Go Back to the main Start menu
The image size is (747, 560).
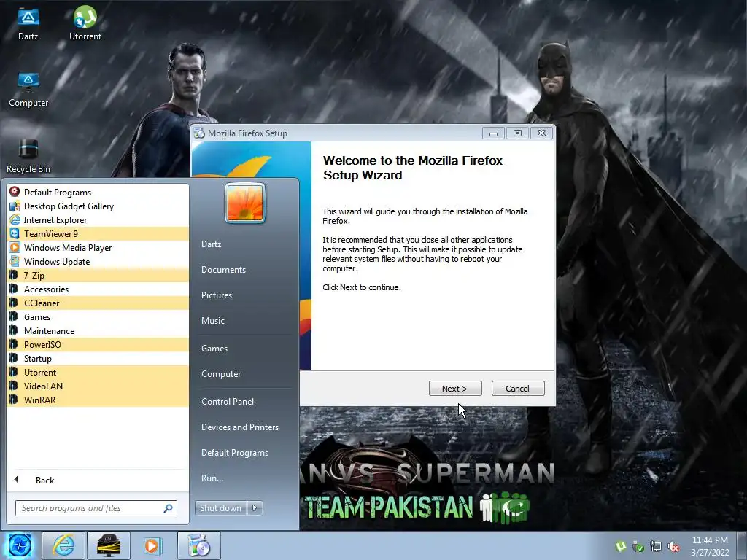point(98,480)
